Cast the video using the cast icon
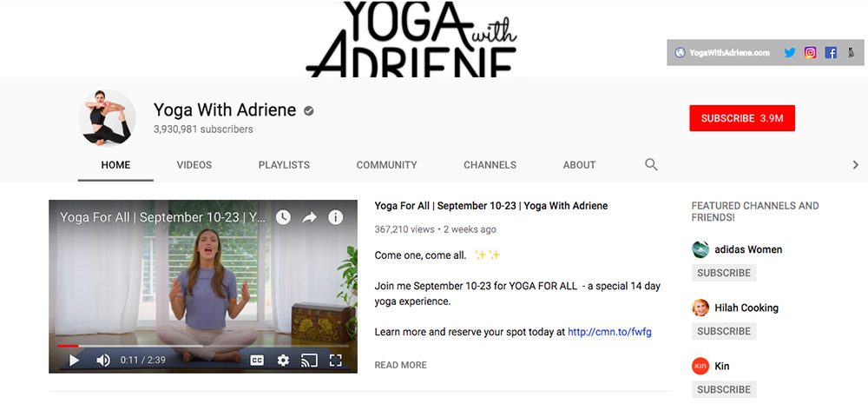868x404 pixels. [x=309, y=361]
